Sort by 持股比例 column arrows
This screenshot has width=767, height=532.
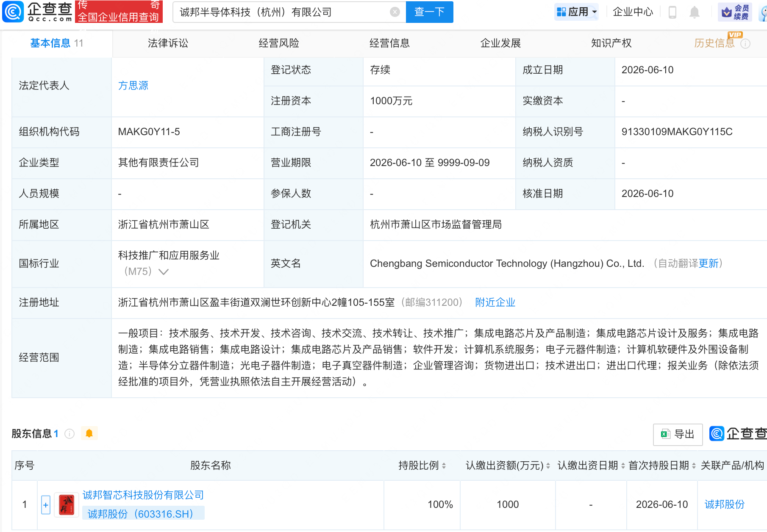click(444, 466)
